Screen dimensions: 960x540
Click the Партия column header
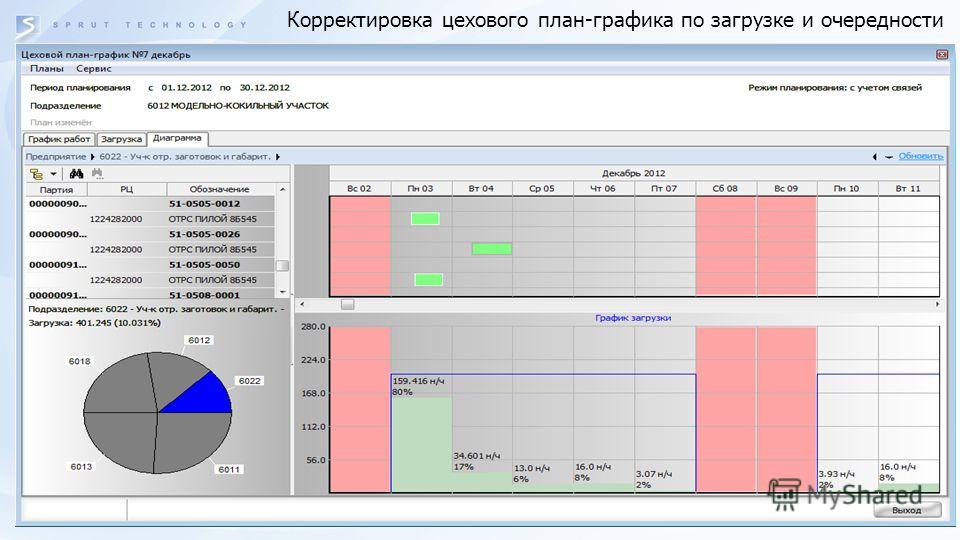point(56,189)
